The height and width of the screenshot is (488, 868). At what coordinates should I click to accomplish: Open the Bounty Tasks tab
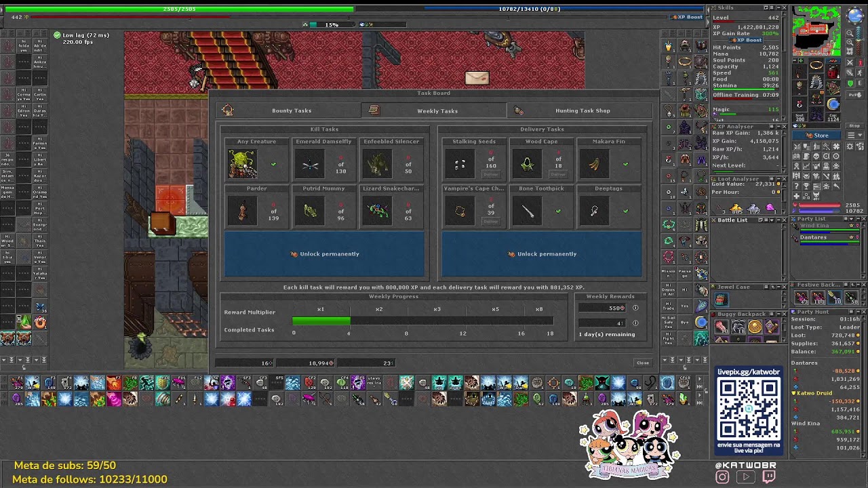click(288, 110)
